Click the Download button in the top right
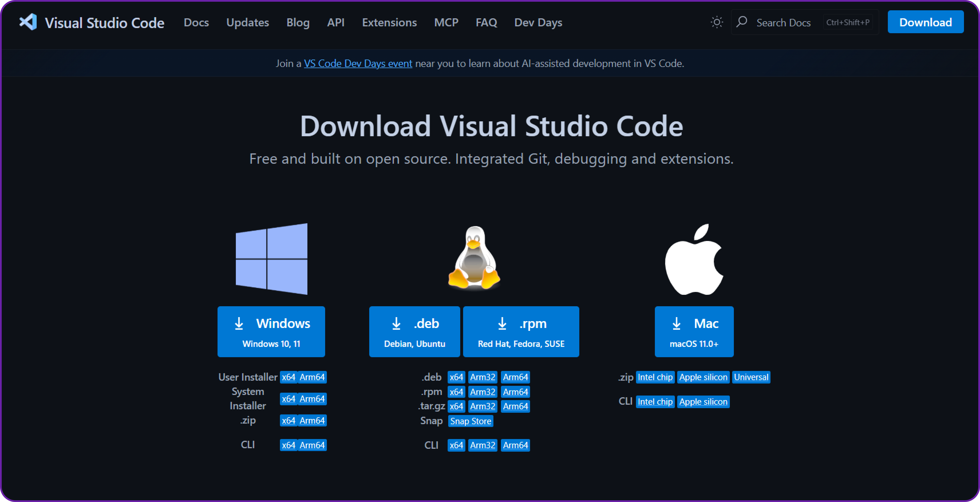This screenshot has height=502, width=980. click(x=925, y=22)
